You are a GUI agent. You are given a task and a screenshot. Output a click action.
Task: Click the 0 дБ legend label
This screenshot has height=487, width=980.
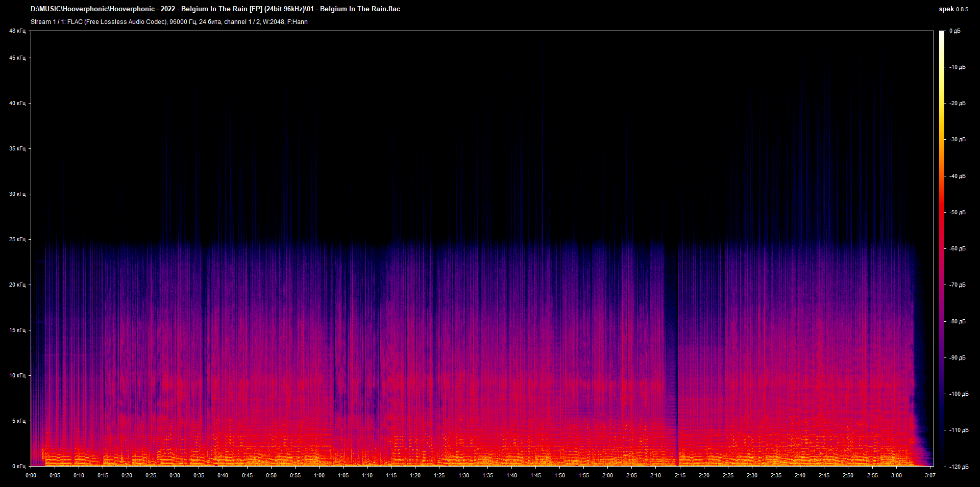(x=956, y=31)
